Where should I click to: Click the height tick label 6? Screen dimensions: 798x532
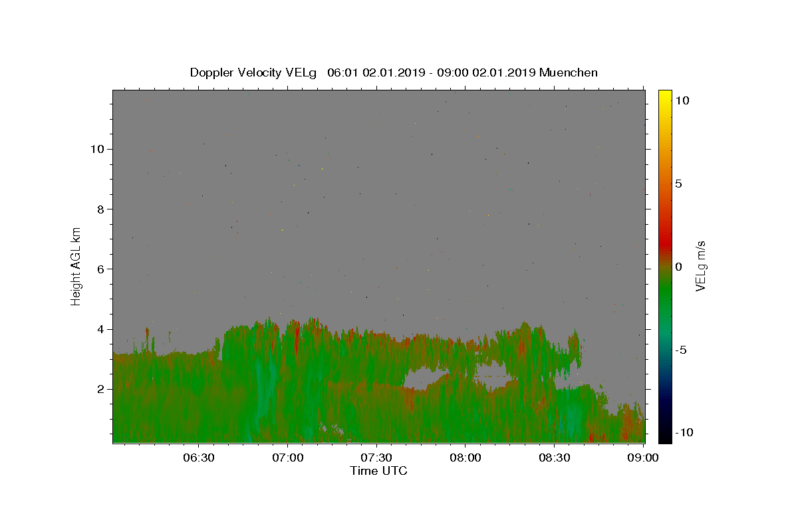point(101,269)
